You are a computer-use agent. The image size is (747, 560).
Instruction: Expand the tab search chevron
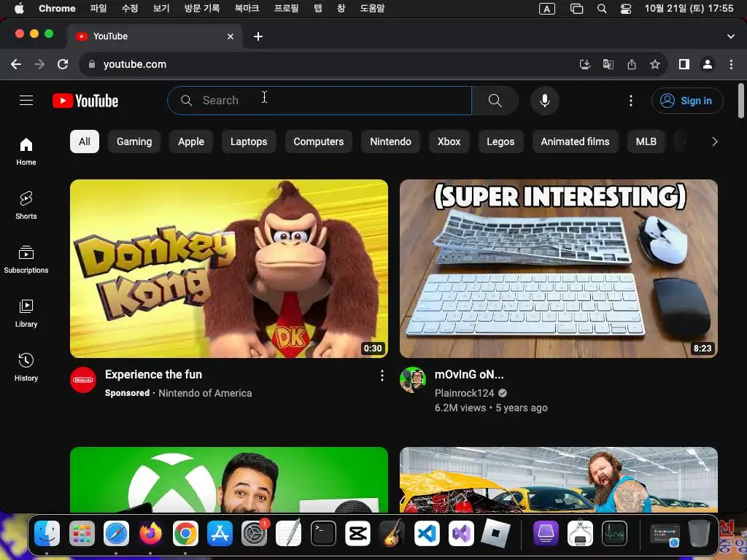click(731, 36)
